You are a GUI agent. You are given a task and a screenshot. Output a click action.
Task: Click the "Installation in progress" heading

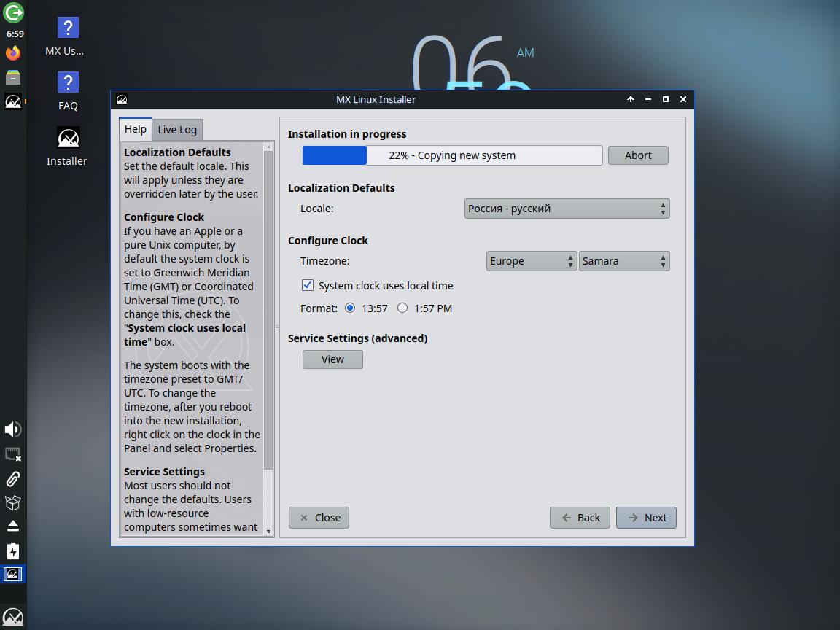click(x=347, y=134)
